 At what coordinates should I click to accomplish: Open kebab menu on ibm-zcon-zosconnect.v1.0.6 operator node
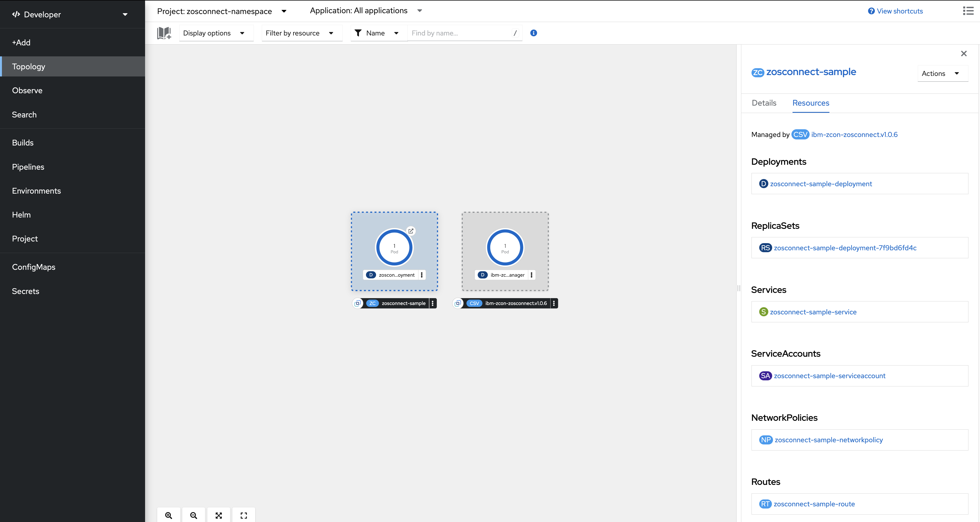pyautogui.click(x=554, y=303)
